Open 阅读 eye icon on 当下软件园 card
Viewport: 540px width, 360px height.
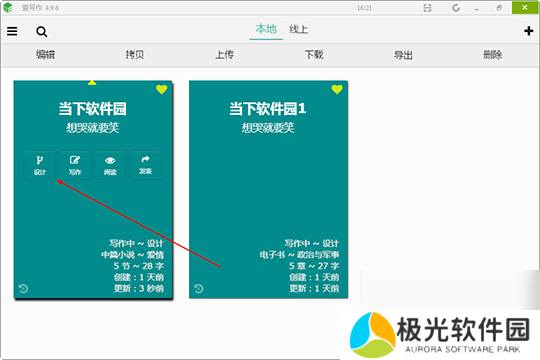110,165
